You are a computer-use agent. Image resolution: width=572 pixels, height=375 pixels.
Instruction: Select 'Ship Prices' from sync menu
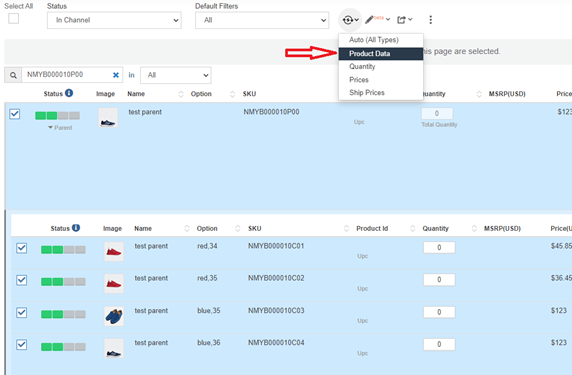[x=381, y=93]
